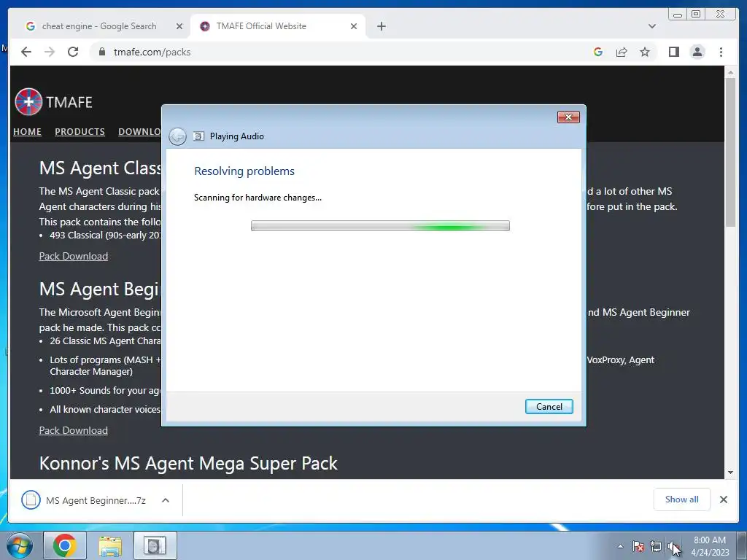Bookmark this tab with star icon
The height and width of the screenshot is (560, 747).
pyautogui.click(x=645, y=52)
